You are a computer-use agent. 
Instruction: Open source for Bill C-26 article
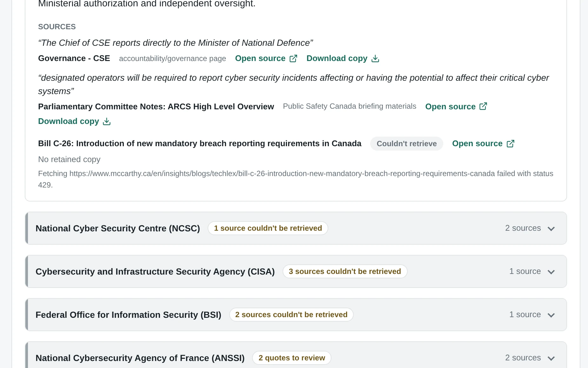point(483,144)
